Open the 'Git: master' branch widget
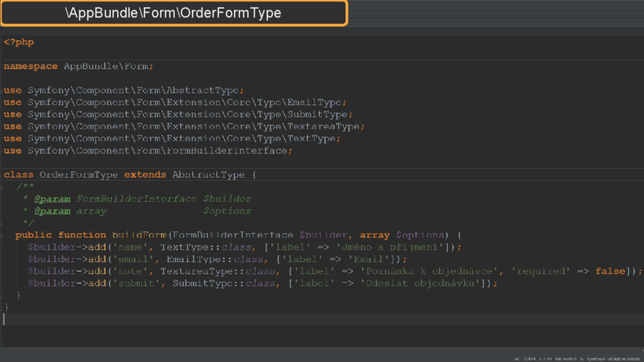 click(x=565, y=359)
